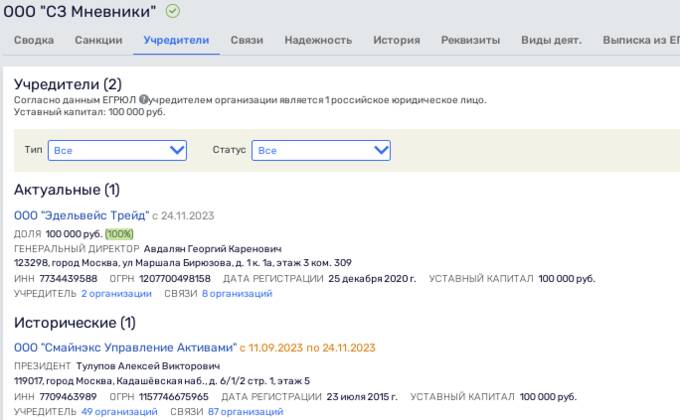Expand the Статус filter dropdown
This screenshot has width=680, height=420.
tap(321, 151)
